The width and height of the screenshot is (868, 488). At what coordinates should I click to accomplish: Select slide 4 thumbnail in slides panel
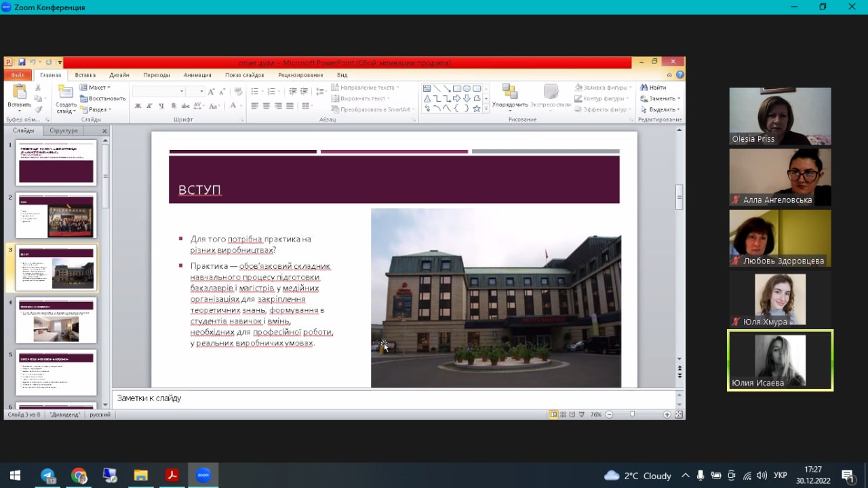click(56, 320)
